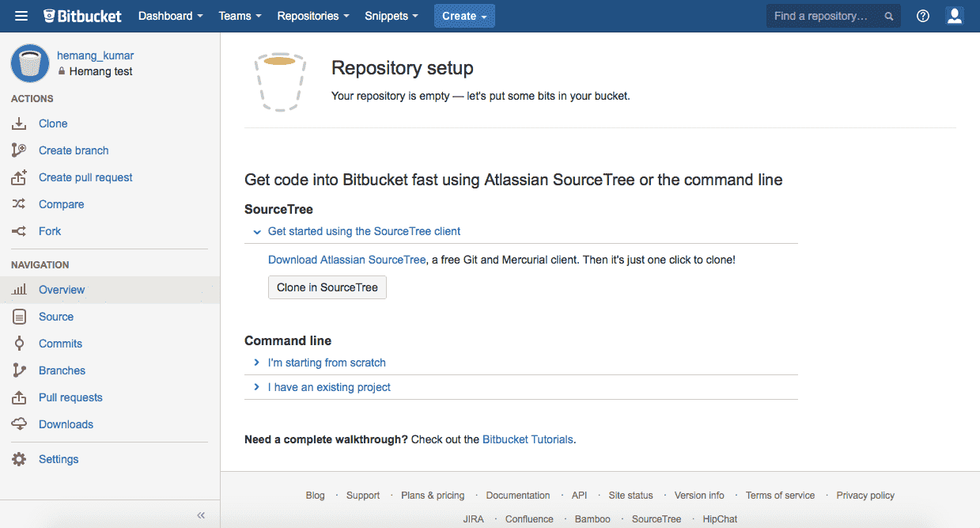Collapse the sidebar with double-chevron icon
The width and height of the screenshot is (980, 528).
[x=201, y=515]
